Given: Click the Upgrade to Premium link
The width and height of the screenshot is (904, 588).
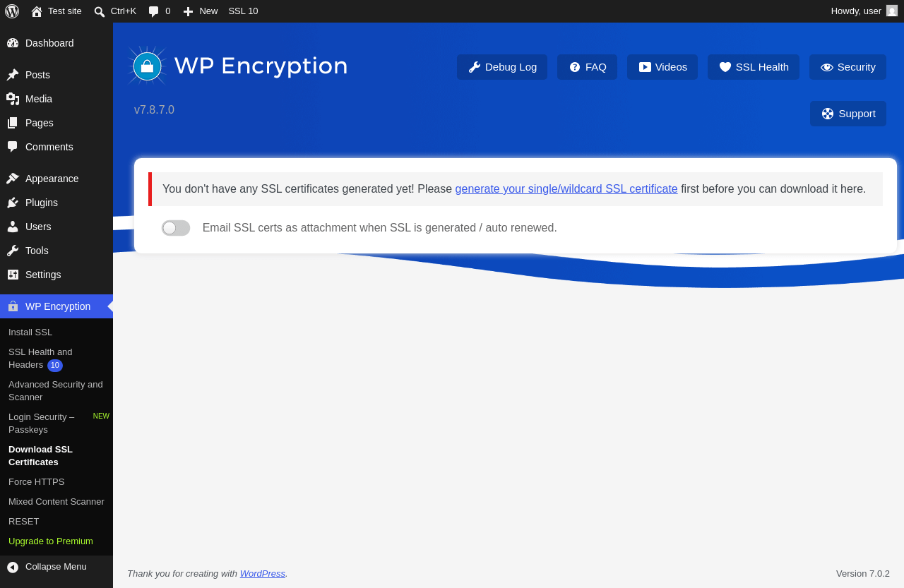Looking at the screenshot, I should click(51, 541).
